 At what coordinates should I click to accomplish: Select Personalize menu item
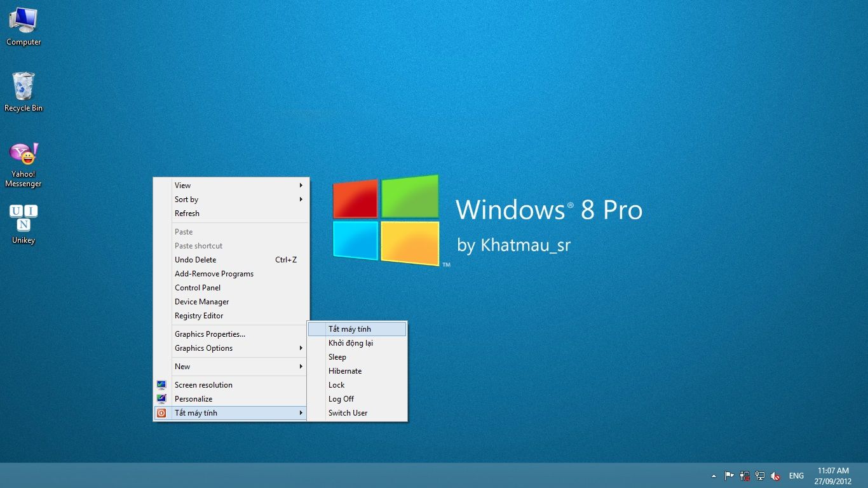click(231, 399)
